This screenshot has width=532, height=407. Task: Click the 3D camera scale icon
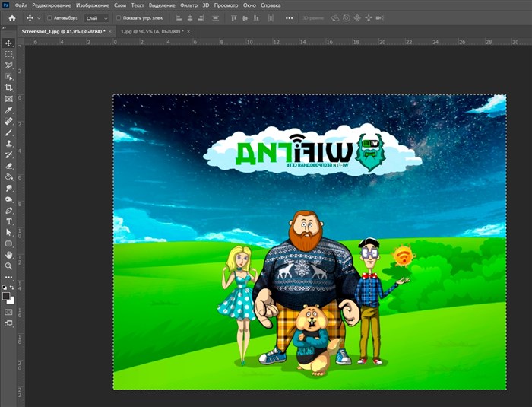pyautogui.click(x=380, y=18)
